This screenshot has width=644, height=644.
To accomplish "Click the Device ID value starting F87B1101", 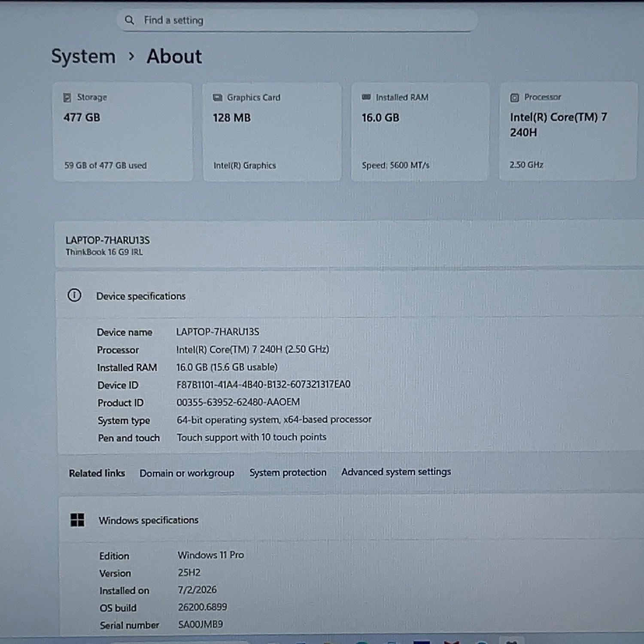I will 263,384.
